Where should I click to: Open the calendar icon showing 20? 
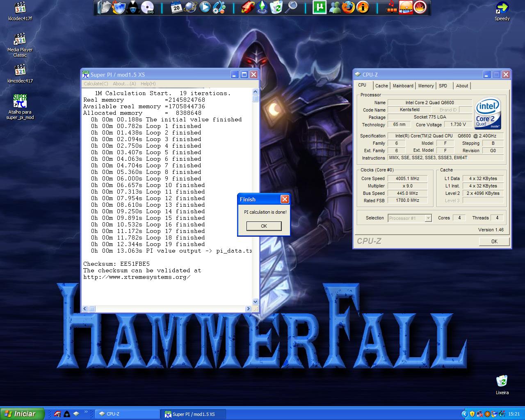coord(176,7)
